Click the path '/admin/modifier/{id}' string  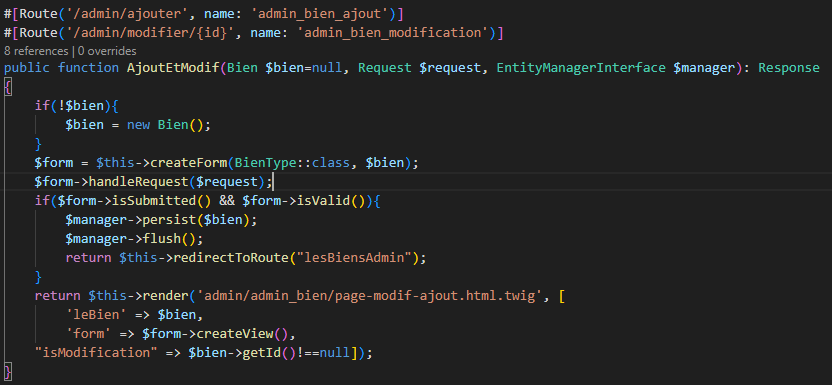[151, 32]
